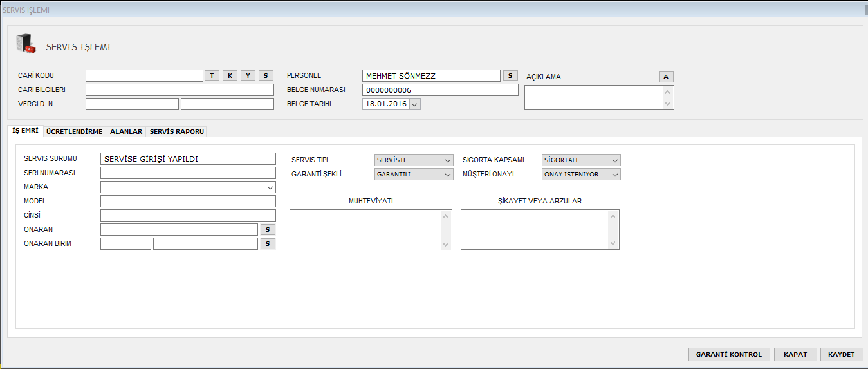Click the S button next to Onaran Birim

(268, 243)
